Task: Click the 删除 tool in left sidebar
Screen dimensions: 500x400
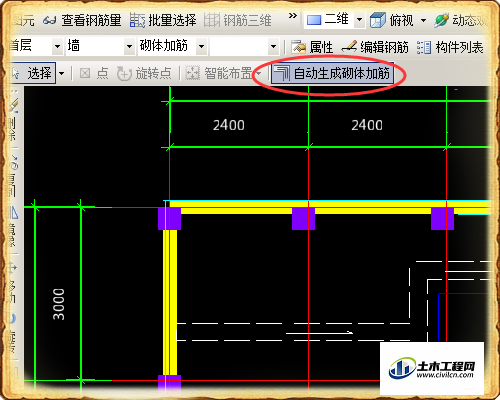Action: pyautogui.click(x=12, y=120)
